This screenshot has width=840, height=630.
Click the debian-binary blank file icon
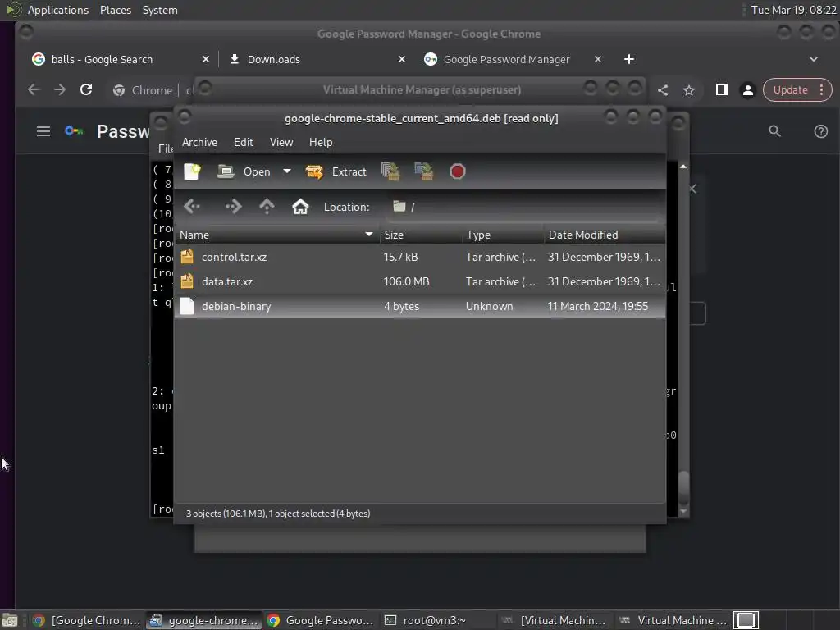pos(187,306)
